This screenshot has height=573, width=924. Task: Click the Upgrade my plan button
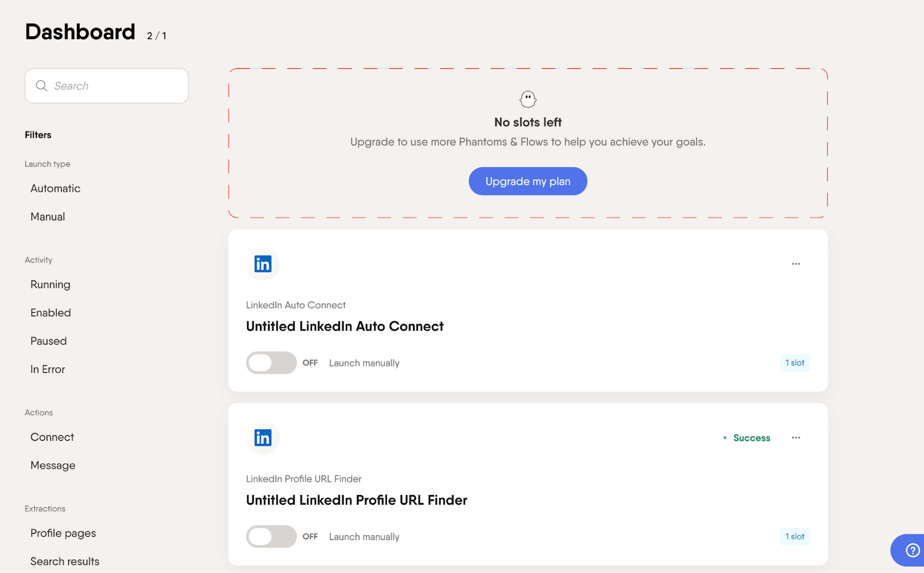pos(528,181)
